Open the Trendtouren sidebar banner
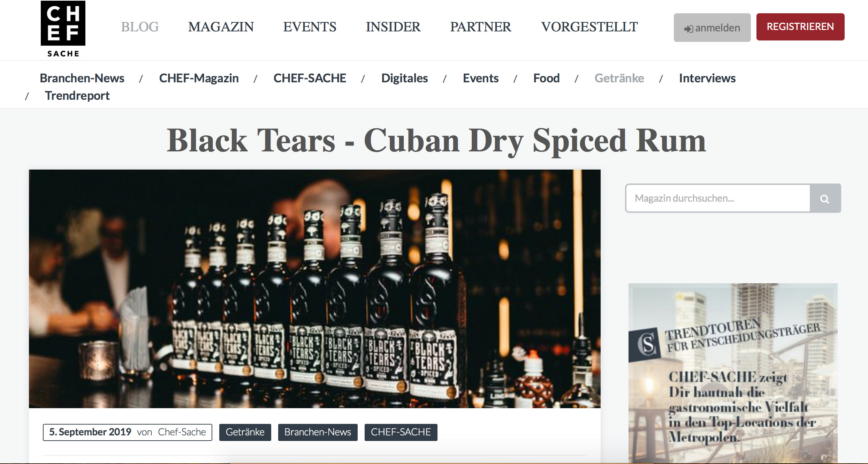The image size is (868, 464). tap(733, 373)
